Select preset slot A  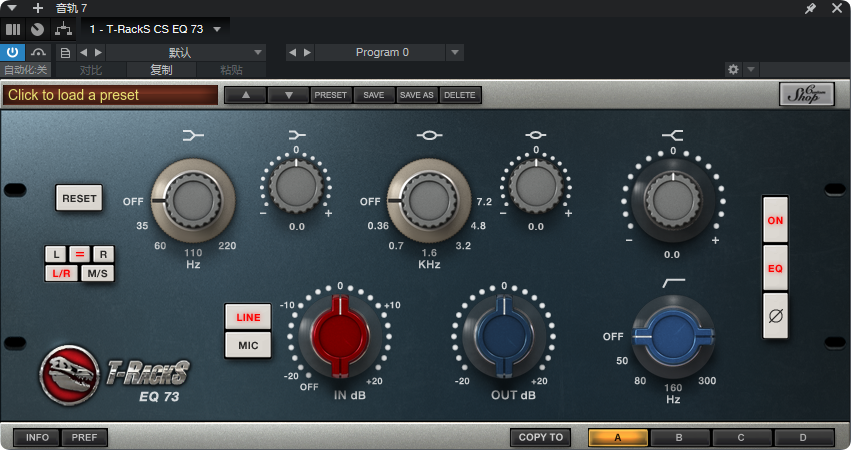point(618,438)
